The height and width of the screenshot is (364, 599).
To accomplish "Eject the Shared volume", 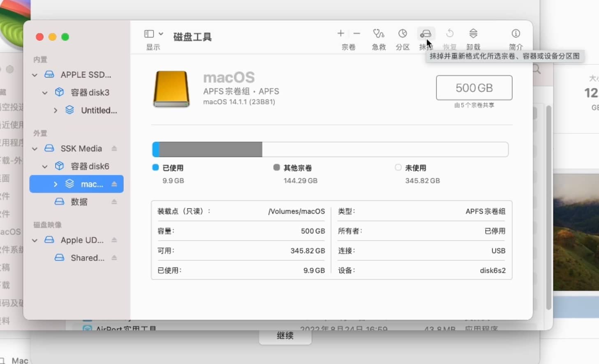I will tap(114, 258).
